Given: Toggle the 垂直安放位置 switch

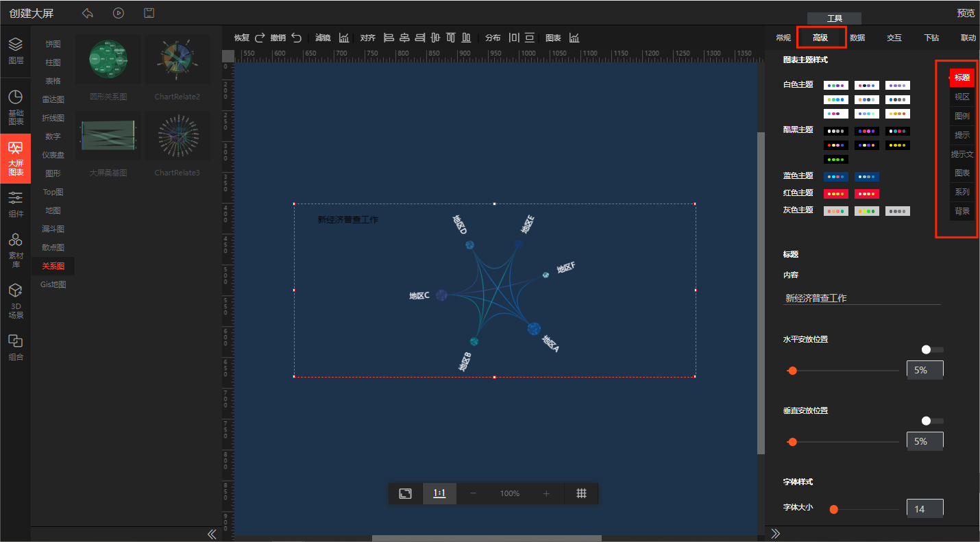Looking at the screenshot, I should coord(932,421).
